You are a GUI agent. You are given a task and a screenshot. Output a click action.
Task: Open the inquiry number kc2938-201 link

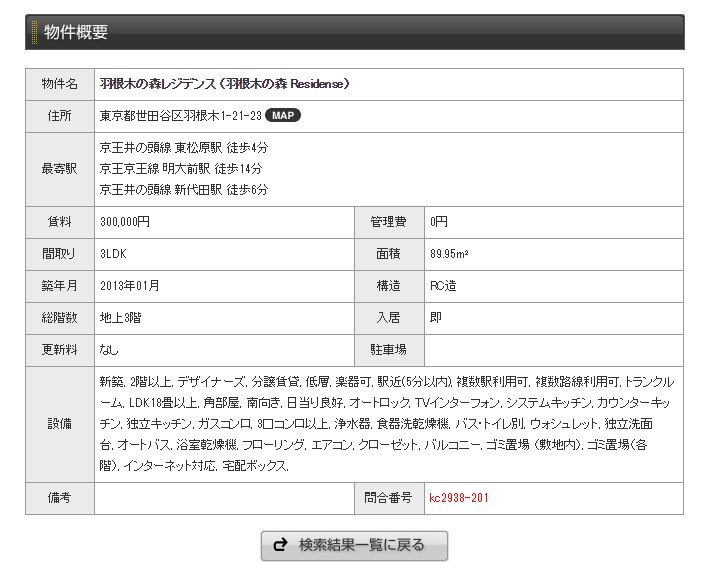pos(458,497)
